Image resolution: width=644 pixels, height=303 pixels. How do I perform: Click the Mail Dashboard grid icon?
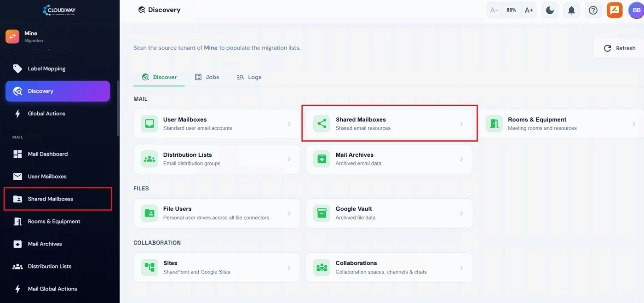point(17,154)
